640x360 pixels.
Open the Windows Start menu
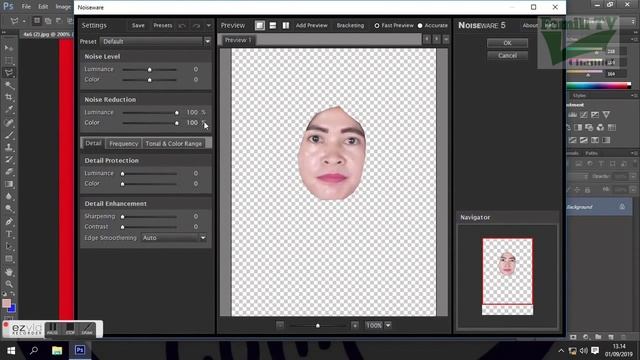point(11,350)
